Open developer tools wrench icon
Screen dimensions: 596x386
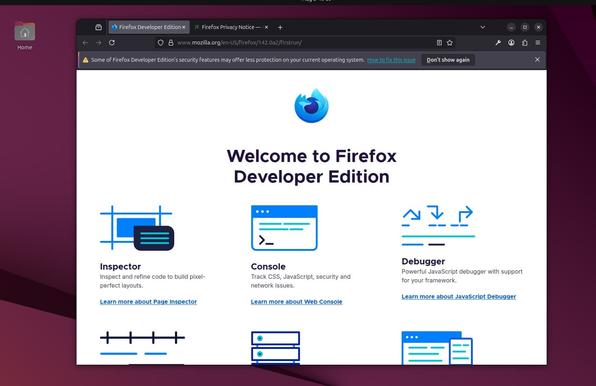point(498,43)
